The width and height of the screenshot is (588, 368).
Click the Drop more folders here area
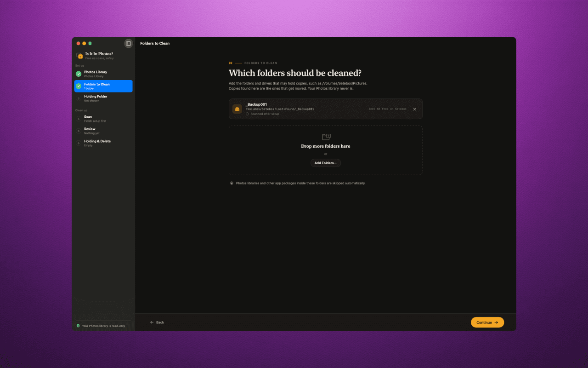coord(326,150)
